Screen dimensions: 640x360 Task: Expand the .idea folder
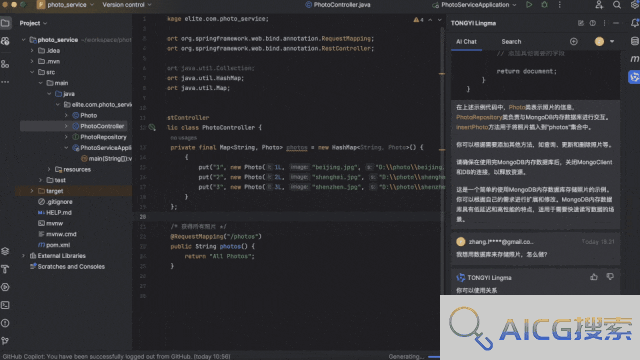[x=32, y=51]
